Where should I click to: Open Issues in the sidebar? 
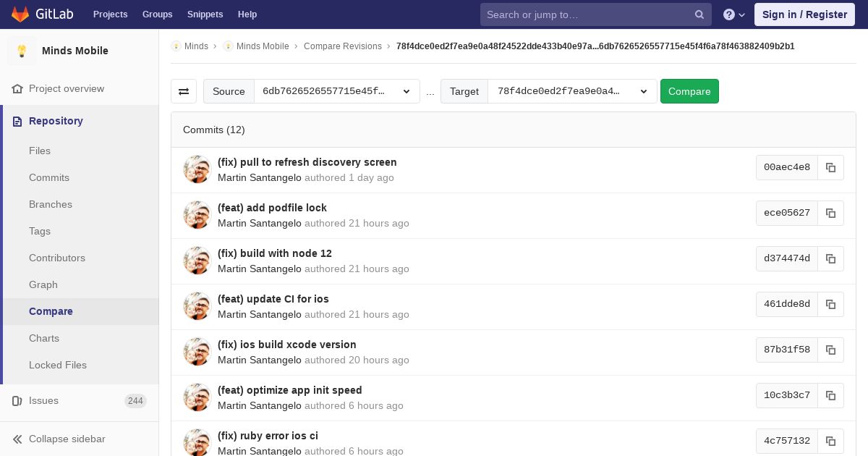click(x=43, y=400)
